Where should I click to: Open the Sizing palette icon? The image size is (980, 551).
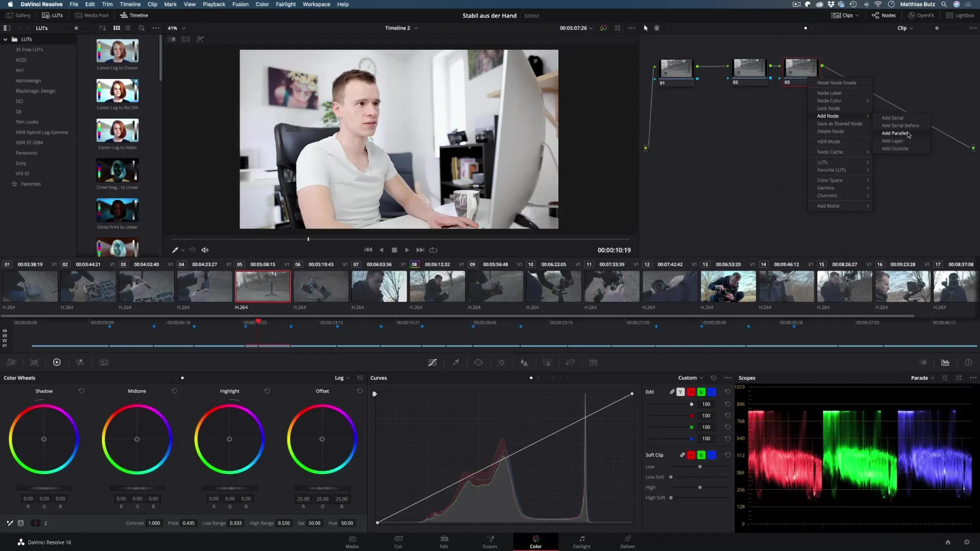click(570, 362)
